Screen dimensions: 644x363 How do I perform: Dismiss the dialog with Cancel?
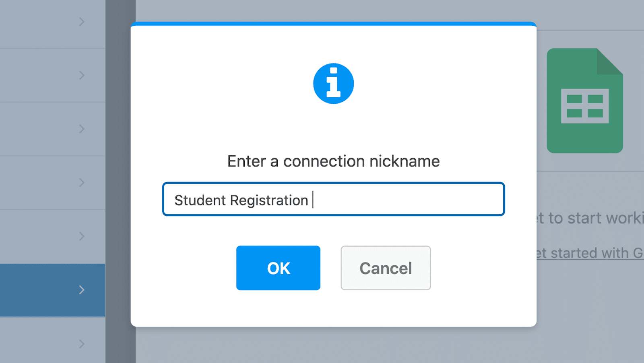(386, 268)
